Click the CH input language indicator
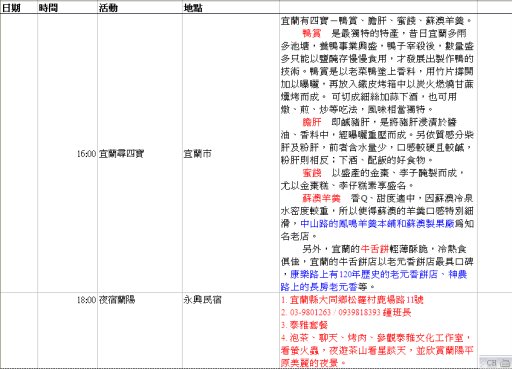 pyautogui.click(x=491, y=362)
